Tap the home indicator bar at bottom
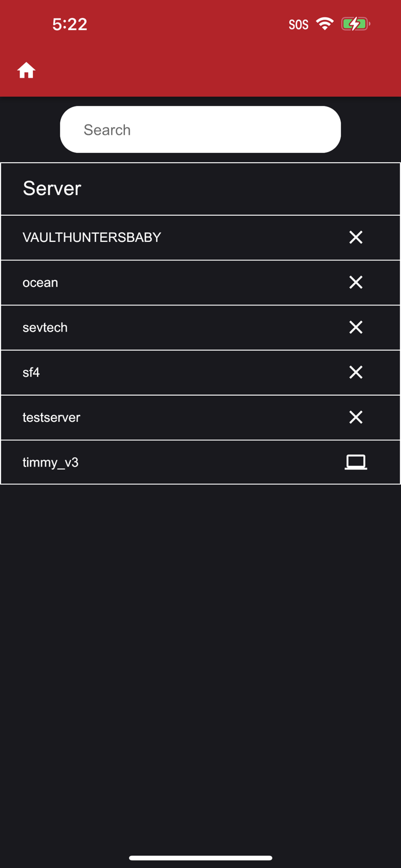 pyautogui.click(x=200, y=858)
